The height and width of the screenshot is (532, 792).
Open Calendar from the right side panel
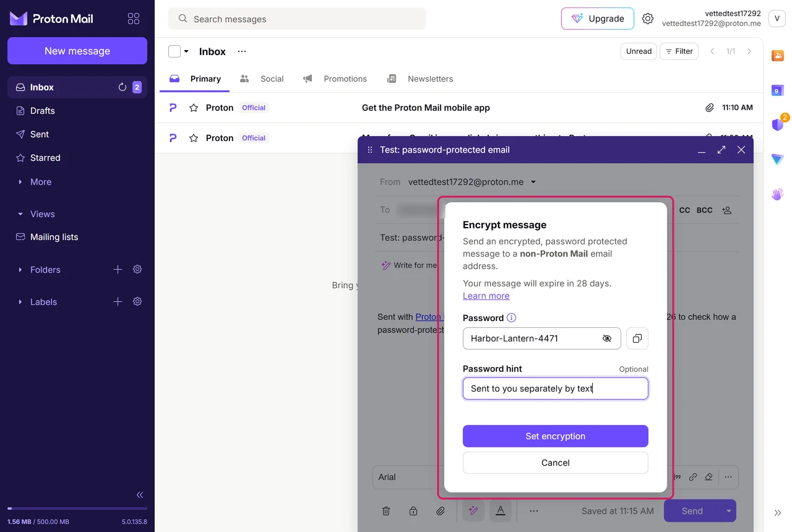(x=778, y=90)
